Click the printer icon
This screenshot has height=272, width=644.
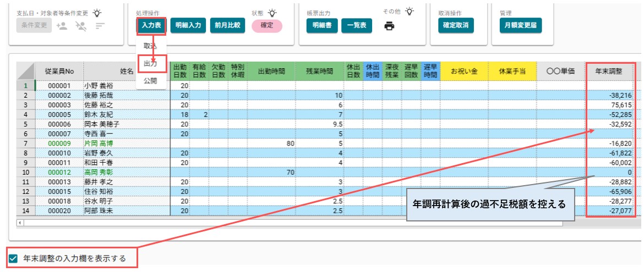389,26
